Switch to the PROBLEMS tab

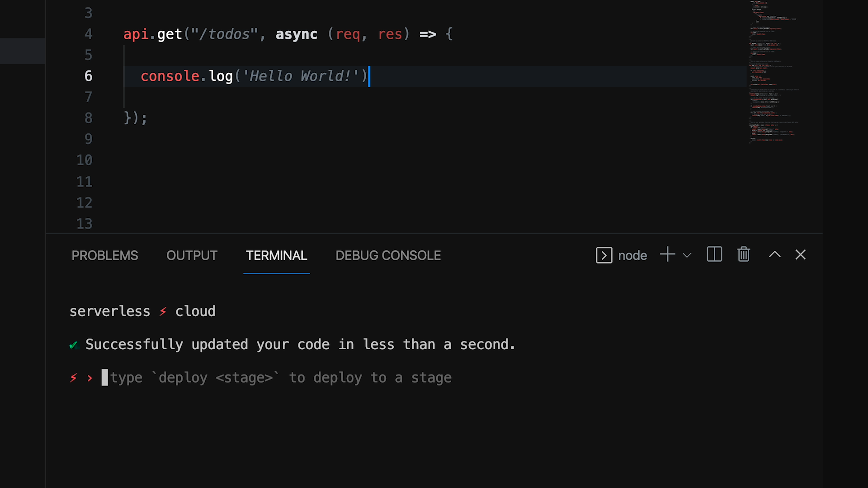click(x=105, y=256)
